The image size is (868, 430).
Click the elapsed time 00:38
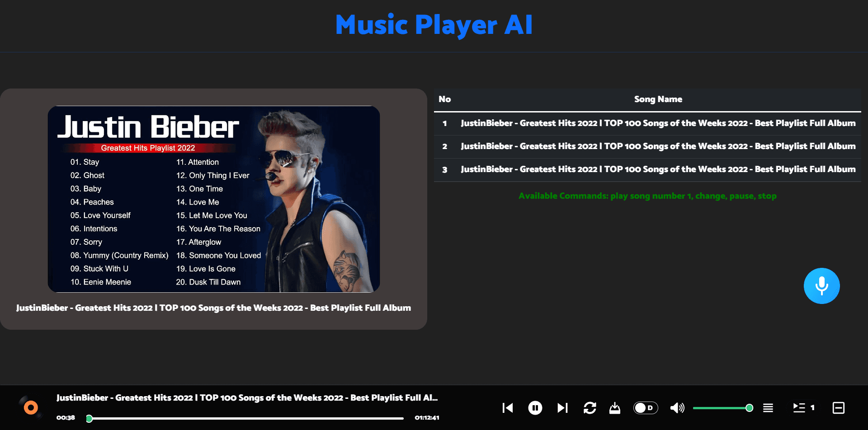66,418
